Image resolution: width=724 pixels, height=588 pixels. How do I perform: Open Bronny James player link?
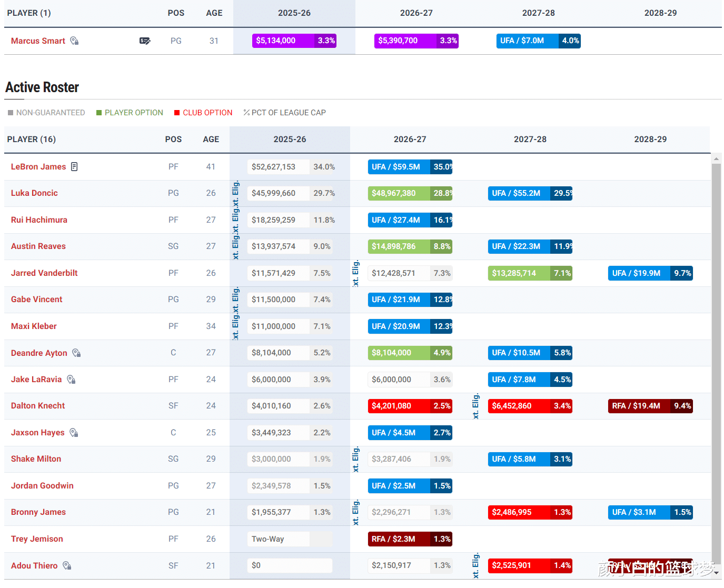click(x=38, y=512)
